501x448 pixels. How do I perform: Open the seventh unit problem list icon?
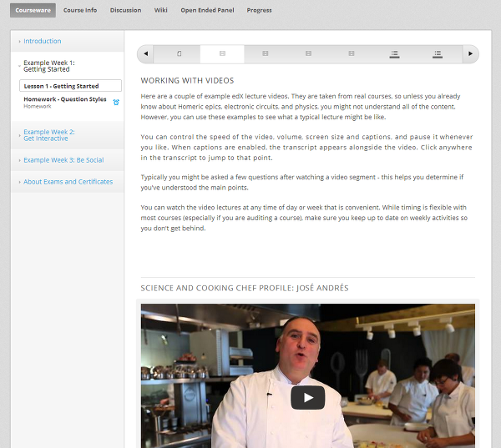[x=438, y=54]
